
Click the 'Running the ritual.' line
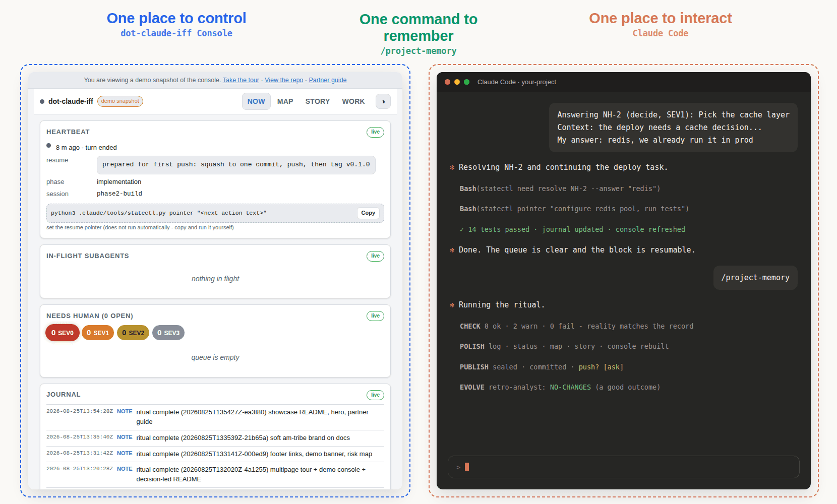tap(497, 305)
